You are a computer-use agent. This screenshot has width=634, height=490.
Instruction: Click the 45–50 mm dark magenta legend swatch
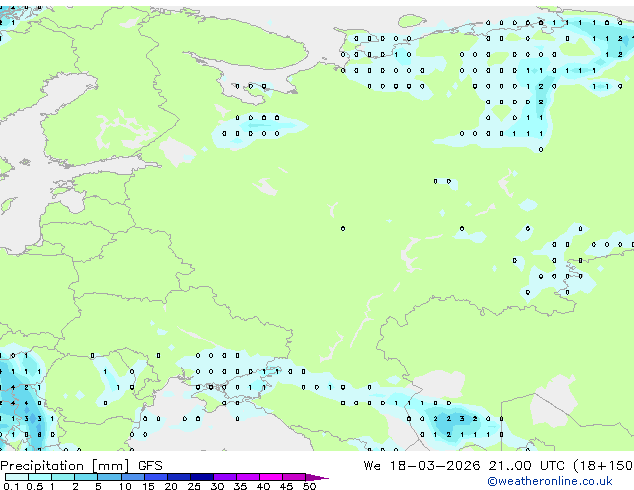click(294, 477)
